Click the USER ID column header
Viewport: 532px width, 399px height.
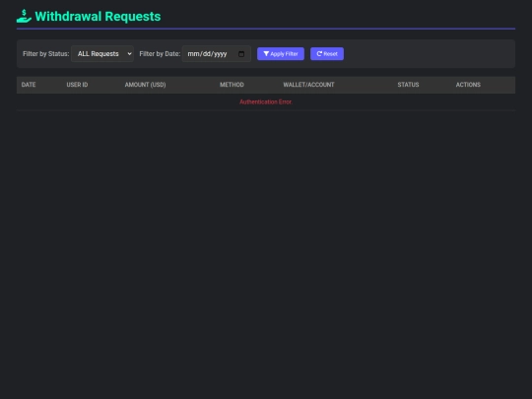[x=77, y=85]
